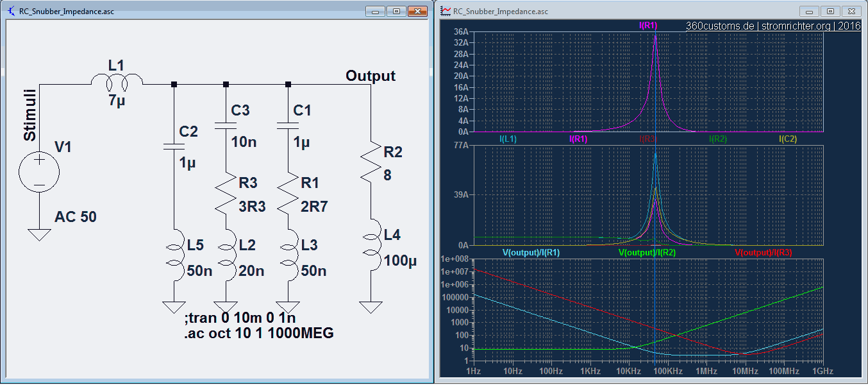This screenshot has height=385, width=868.
Task: Click the 1Hz frequency axis label
Action: [x=473, y=371]
